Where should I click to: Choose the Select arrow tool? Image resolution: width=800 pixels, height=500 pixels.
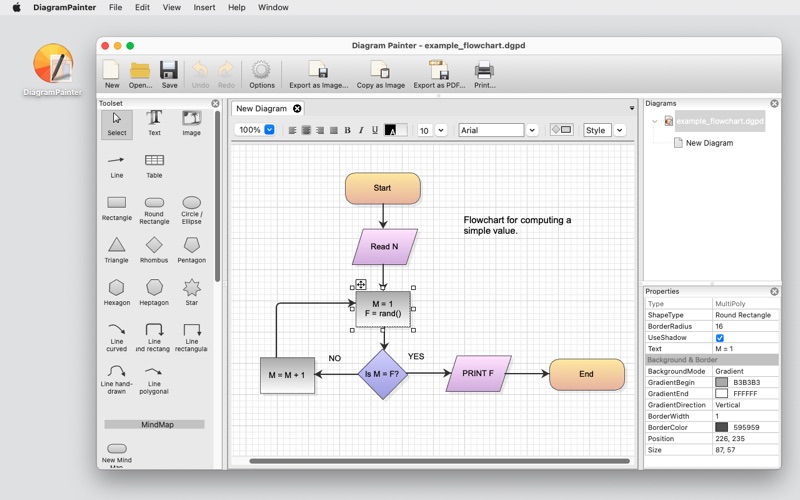point(117,124)
